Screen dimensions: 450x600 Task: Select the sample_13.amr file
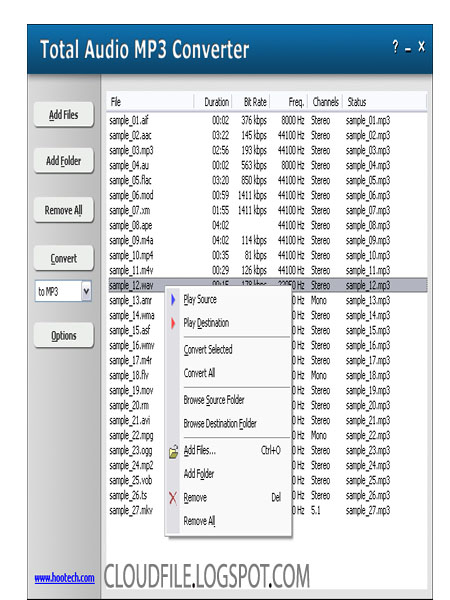pos(130,300)
